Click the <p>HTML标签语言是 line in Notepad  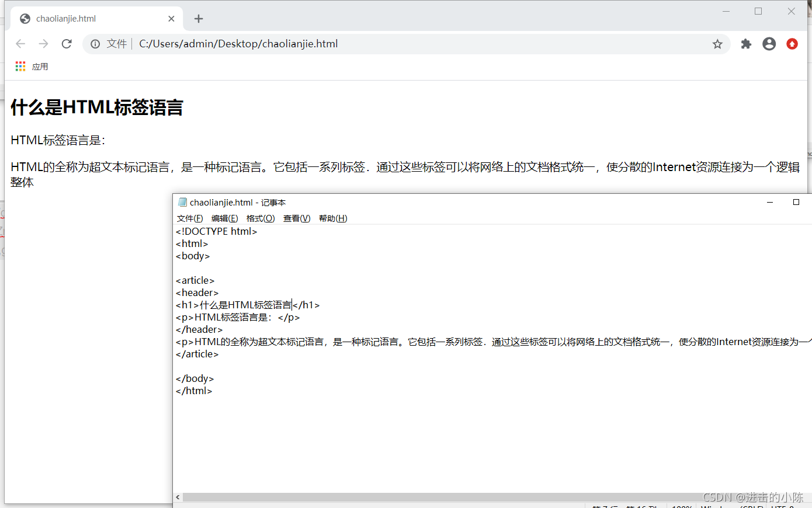click(238, 317)
